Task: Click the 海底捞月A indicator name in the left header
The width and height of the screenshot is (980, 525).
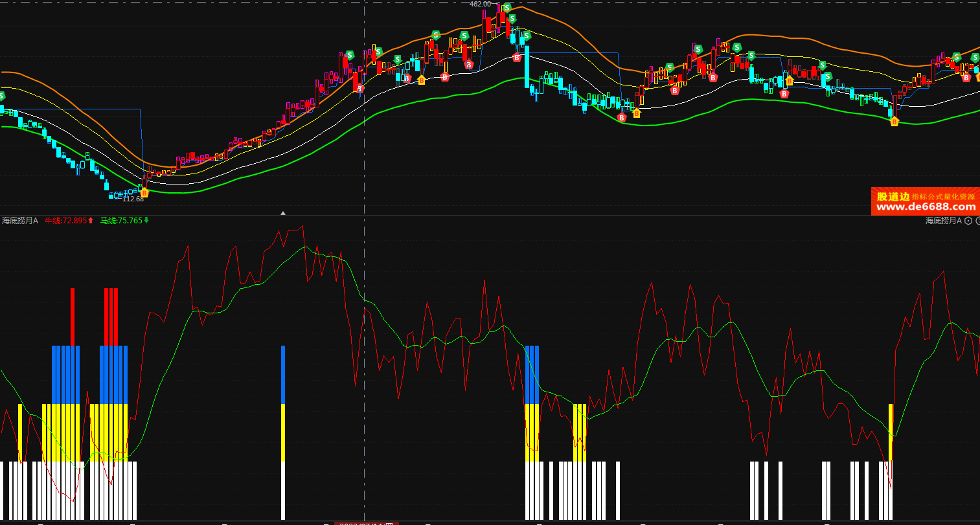Action: pos(20,221)
